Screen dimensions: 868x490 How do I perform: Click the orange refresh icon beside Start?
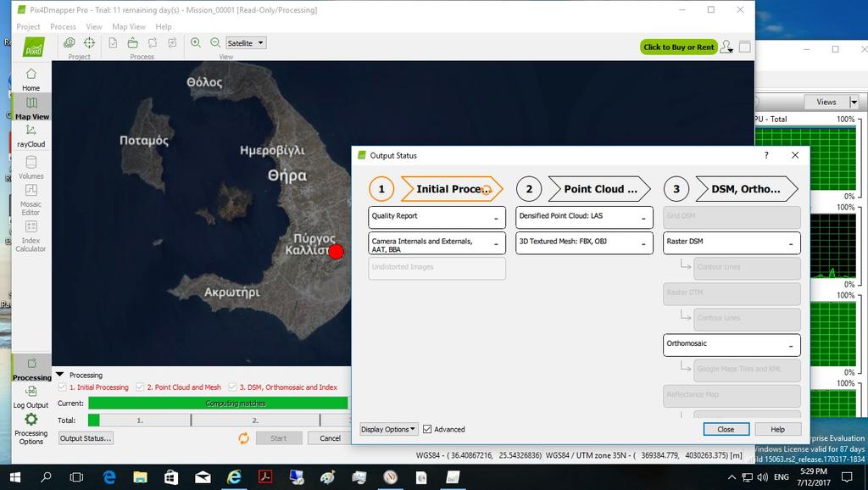(x=243, y=438)
